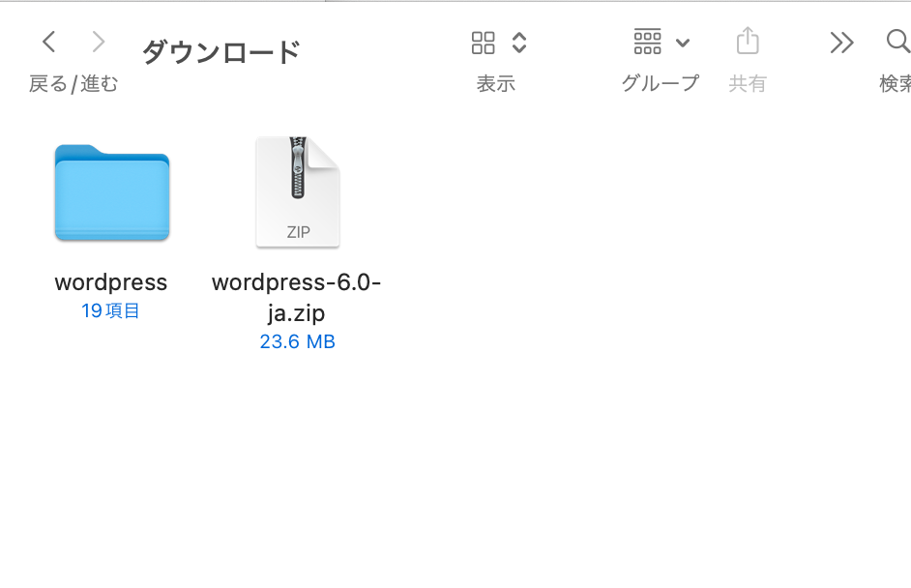Click the 表示 label under view control
Screen dimensions: 911x588
pos(495,84)
